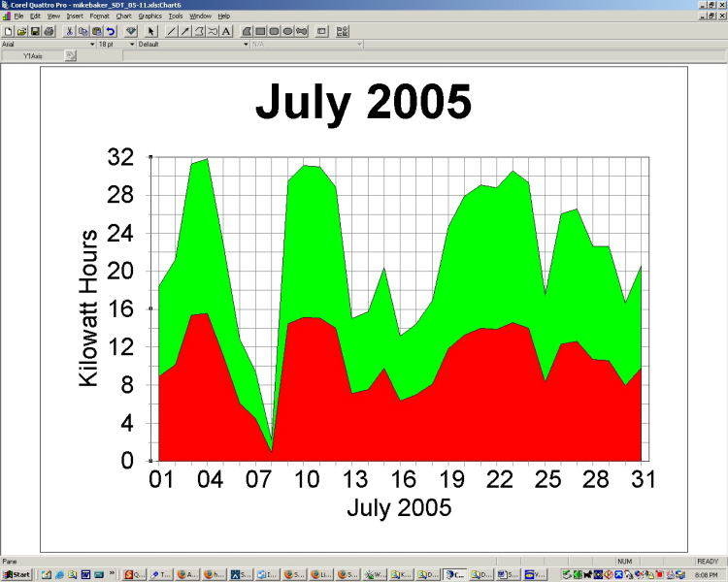
Task: Select the arrow pointer selection tool
Action: (151, 31)
